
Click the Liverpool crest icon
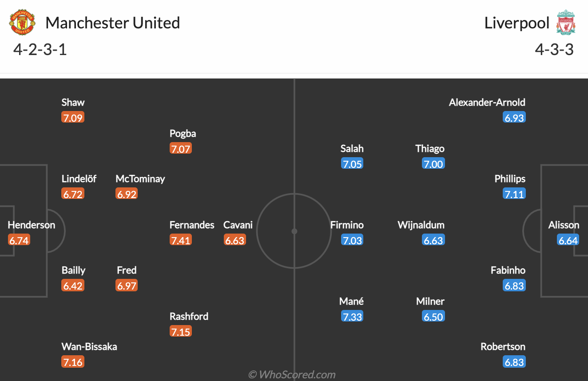point(566,23)
